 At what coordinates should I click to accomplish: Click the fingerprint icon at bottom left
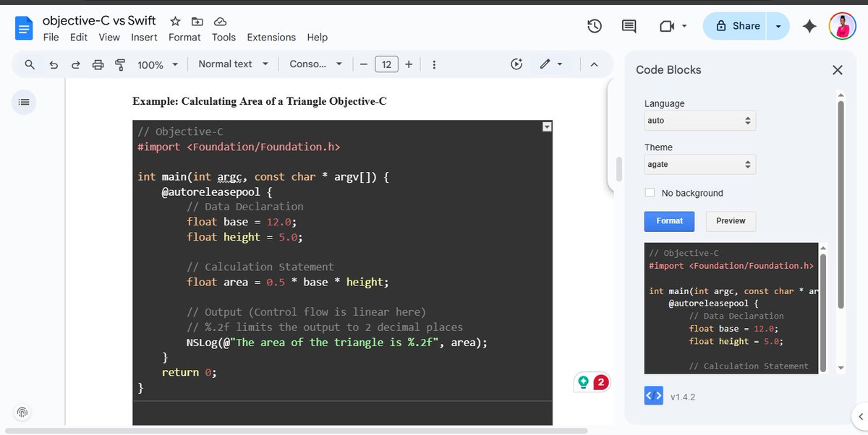pos(22,413)
